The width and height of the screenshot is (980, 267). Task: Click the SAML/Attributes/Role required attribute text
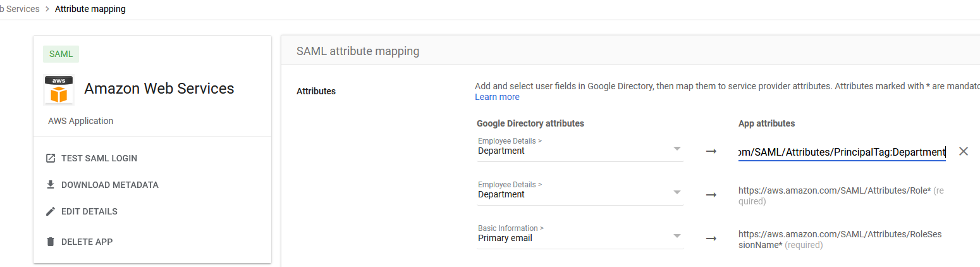[842, 196]
